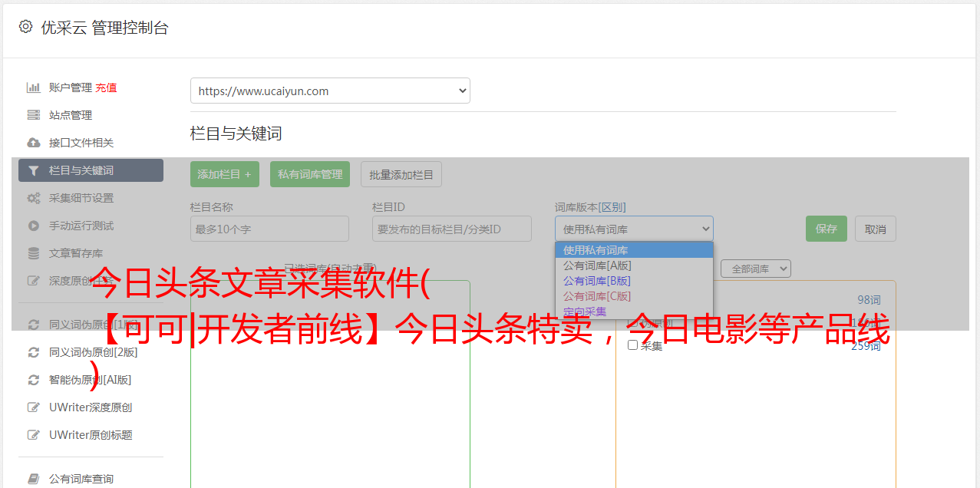Click the edit icon beside UWriter深度原创

[x=34, y=407]
